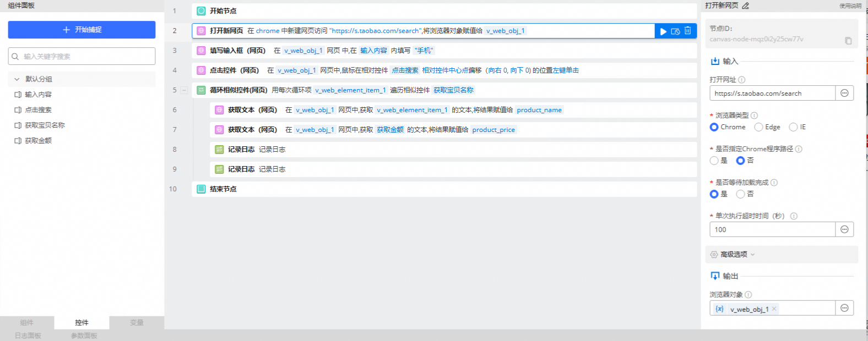The image size is (868, 341).
Task: Click the edit pencil next to 打开新网页 title
Action: pyautogui.click(x=746, y=5)
